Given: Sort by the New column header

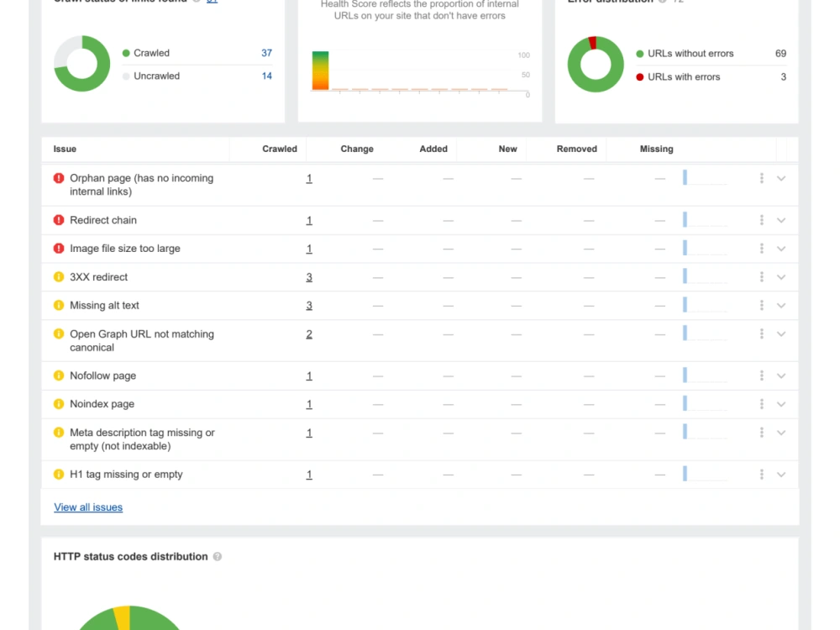Looking at the screenshot, I should pyautogui.click(x=508, y=149).
